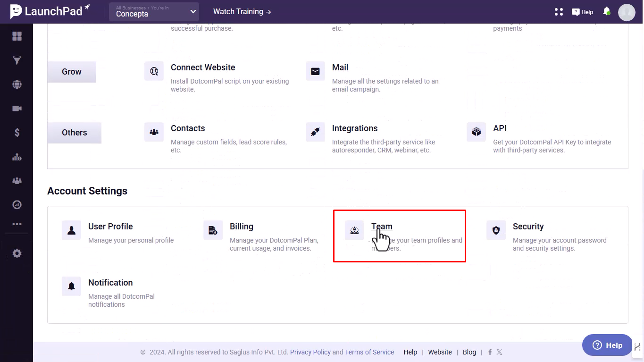Open the Billing settings
This screenshot has height=362, width=644.
pos(242,227)
